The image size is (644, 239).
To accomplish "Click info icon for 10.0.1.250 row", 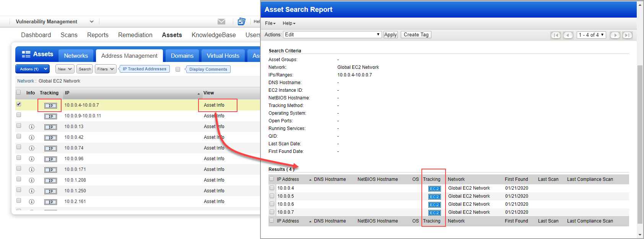I will 32,191.
